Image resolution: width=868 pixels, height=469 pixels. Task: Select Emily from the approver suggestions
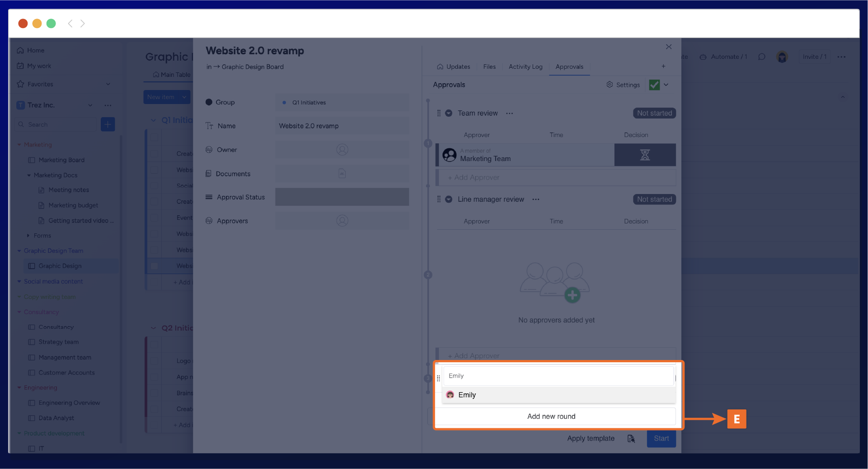[467, 395]
